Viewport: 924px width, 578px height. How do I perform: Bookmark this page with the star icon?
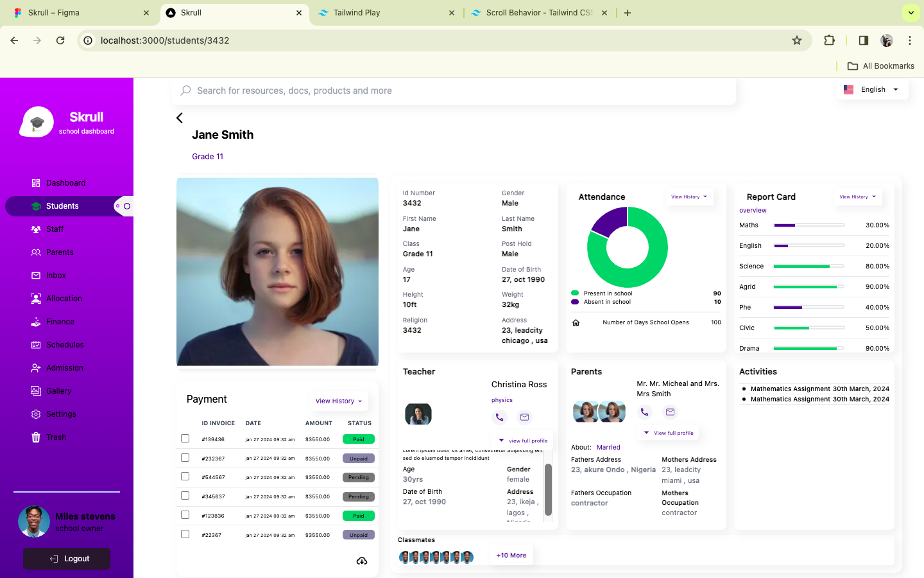point(797,40)
